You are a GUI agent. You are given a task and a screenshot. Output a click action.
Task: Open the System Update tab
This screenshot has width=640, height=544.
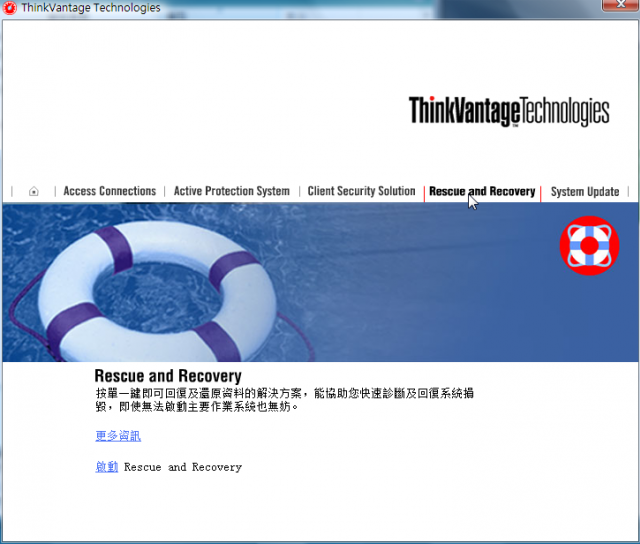(x=585, y=191)
